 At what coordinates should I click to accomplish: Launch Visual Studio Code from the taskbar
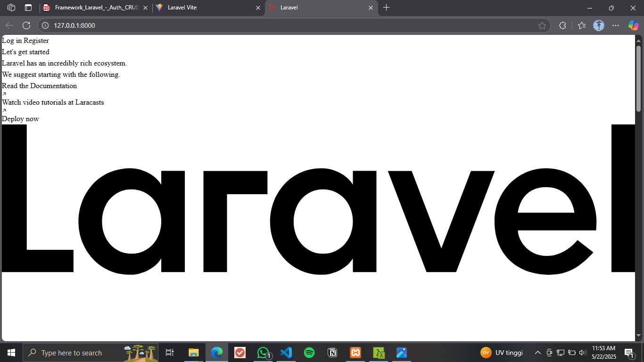pyautogui.click(x=286, y=353)
